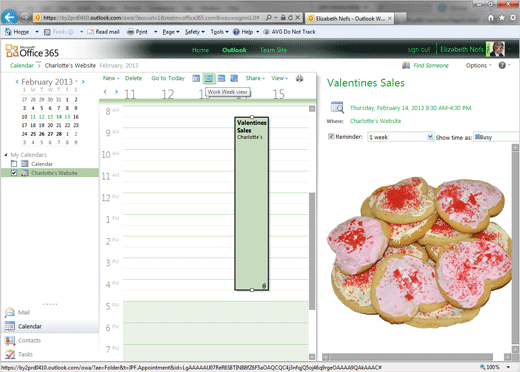Switch to Day view icon
The image size is (520, 372).
click(x=196, y=78)
